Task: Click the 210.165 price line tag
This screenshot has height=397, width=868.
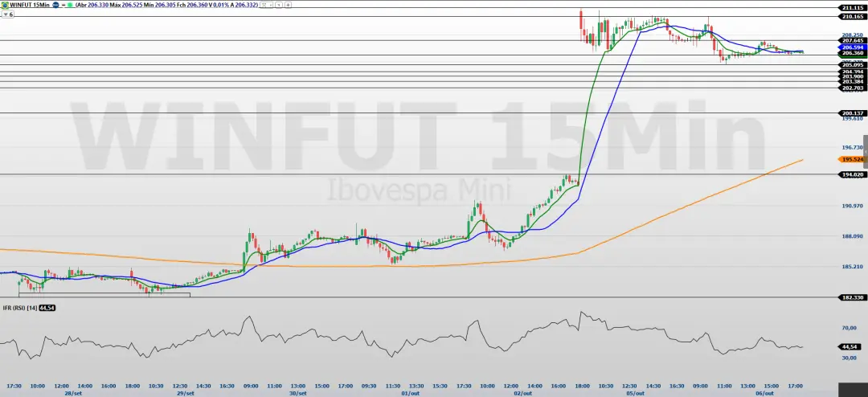Action: [x=851, y=17]
